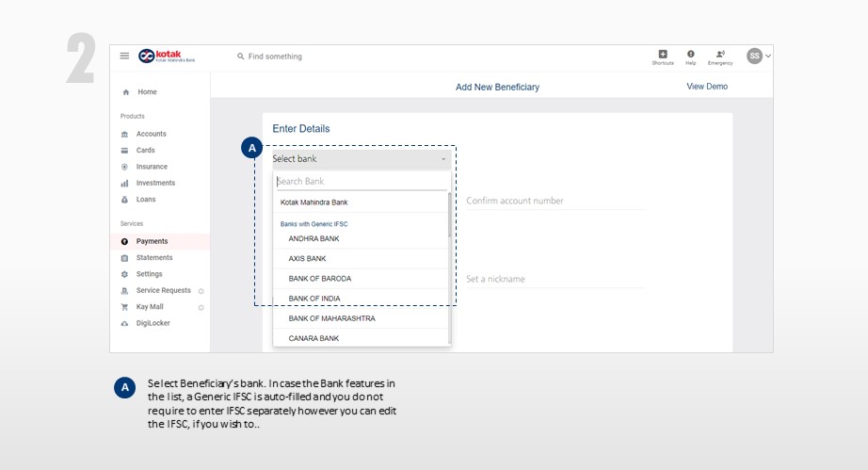Click the Settings gear icon
The width and height of the screenshot is (868, 470).
click(124, 274)
